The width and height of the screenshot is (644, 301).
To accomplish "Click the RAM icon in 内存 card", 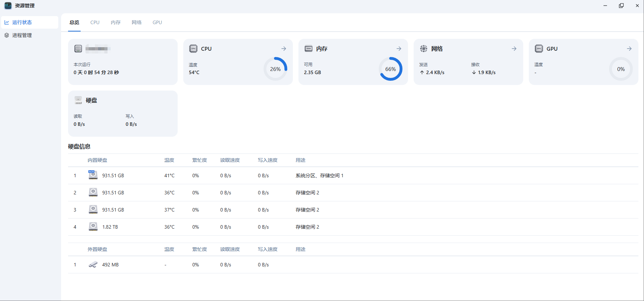I will pyautogui.click(x=309, y=49).
